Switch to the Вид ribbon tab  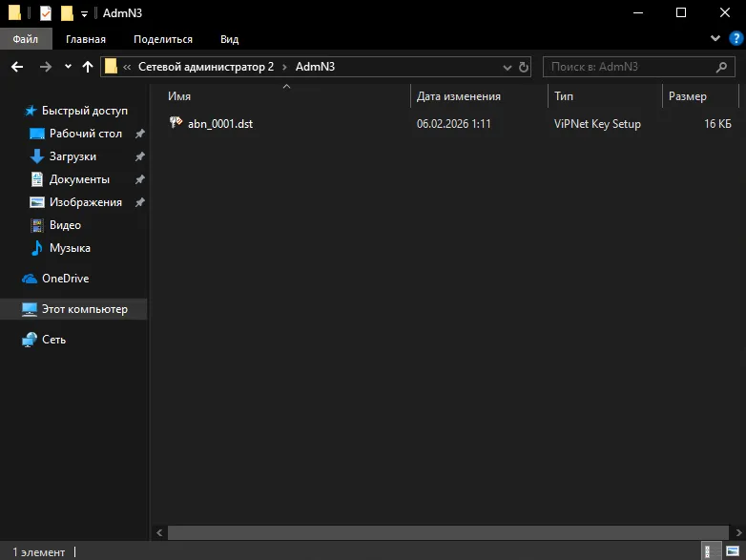[229, 39]
